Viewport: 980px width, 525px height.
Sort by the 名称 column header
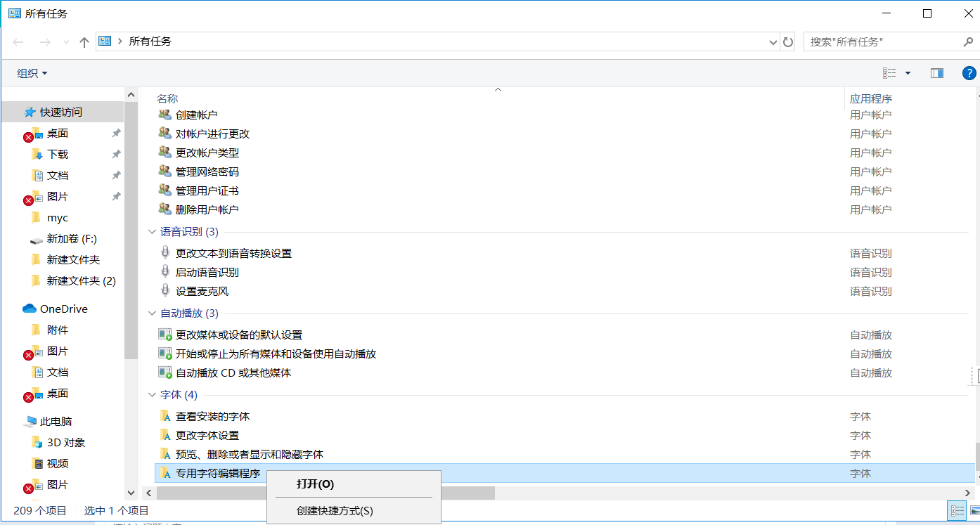pyautogui.click(x=167, y=99)
